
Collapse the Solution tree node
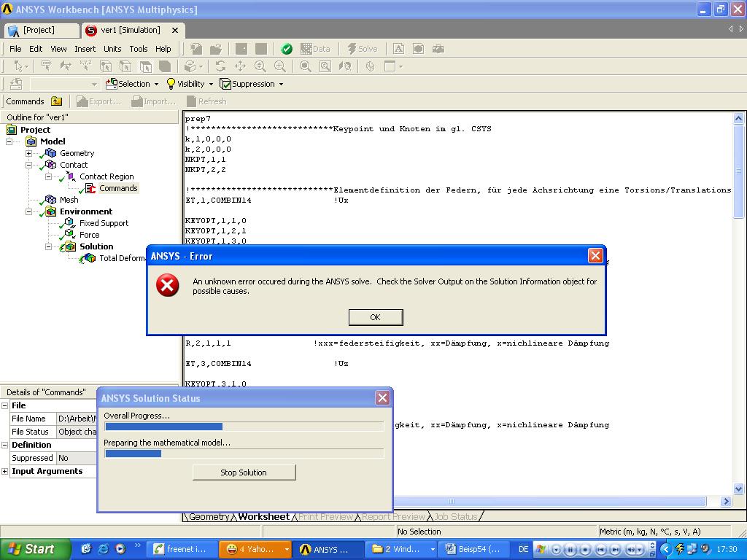click(x=48, y=246)
